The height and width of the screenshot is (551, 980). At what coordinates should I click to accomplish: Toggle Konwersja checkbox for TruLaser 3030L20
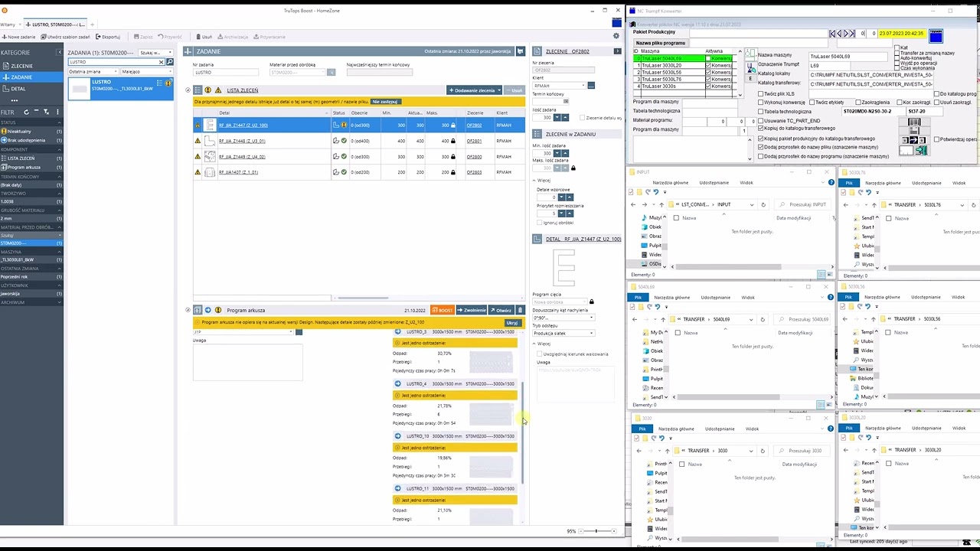tap(708, 65)
